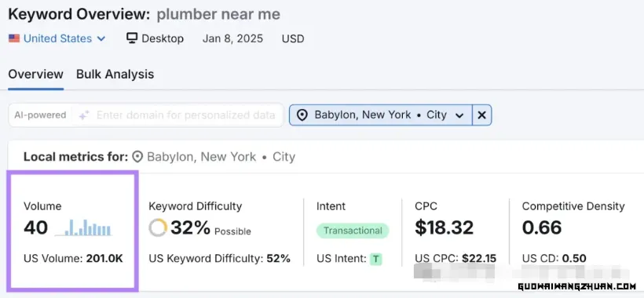
Task: Click the chevron next to United States
Action: click(101, 39)
